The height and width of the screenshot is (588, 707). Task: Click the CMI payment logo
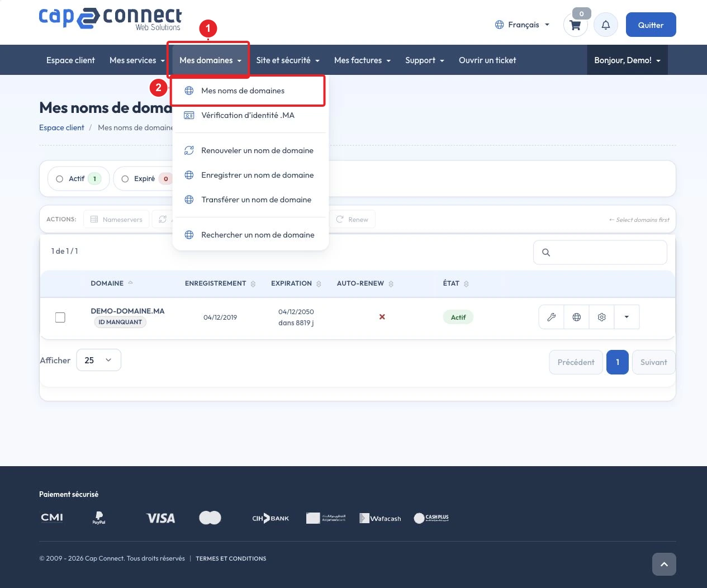tap(52, 518)
